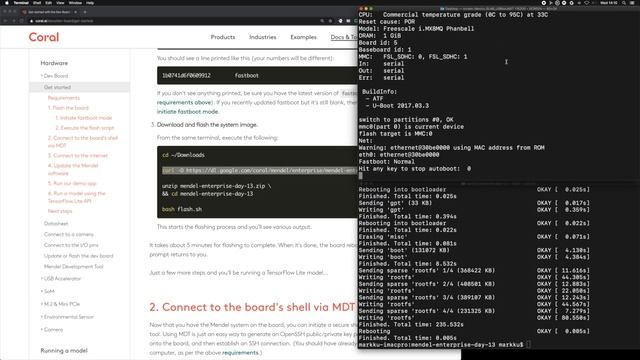
Task: Go to '2. Connect to the board's shell' sidebar link
Action: (83, 142)
